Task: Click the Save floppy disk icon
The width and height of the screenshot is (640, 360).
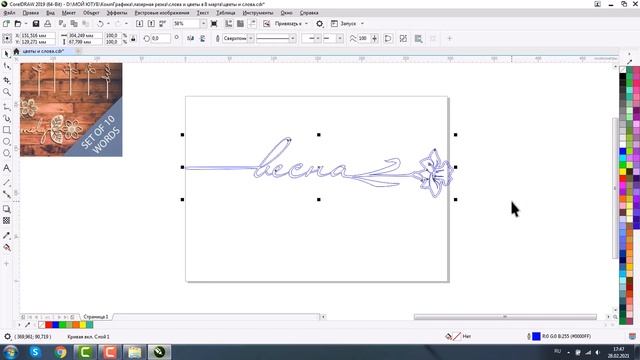Action: (x=36, y=24)
